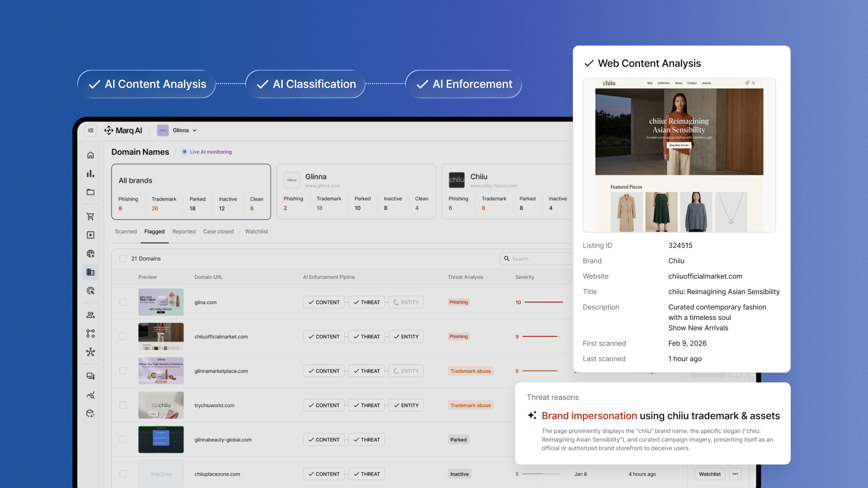
Task: Open the chat messages sidebar icon
Action: tap(90, 376)
